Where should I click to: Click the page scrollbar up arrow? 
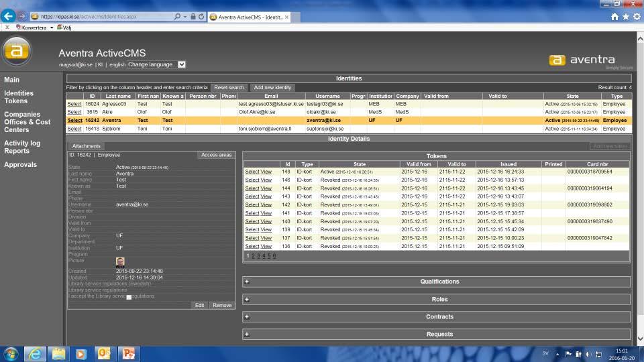[640, 38]
